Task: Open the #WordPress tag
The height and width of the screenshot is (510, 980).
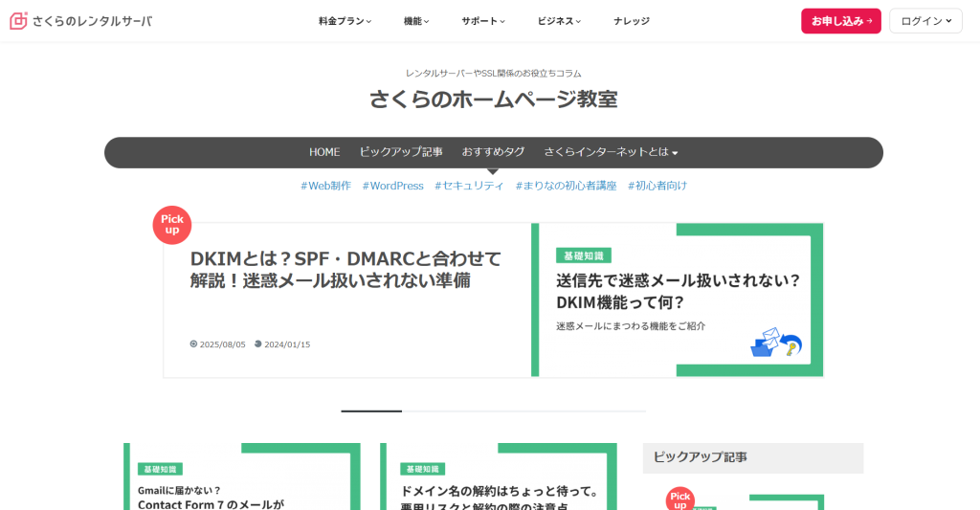Action: [x=392, y=186]
